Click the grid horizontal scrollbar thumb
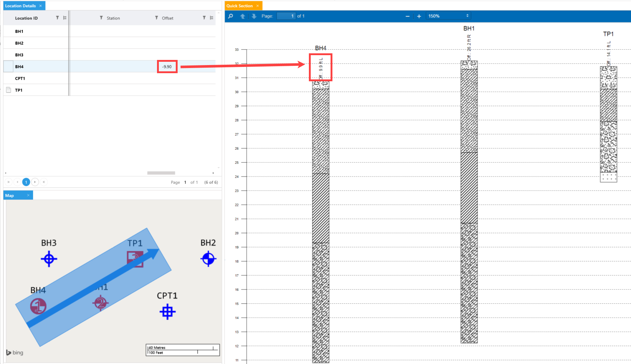 click(x=161, y=173)
